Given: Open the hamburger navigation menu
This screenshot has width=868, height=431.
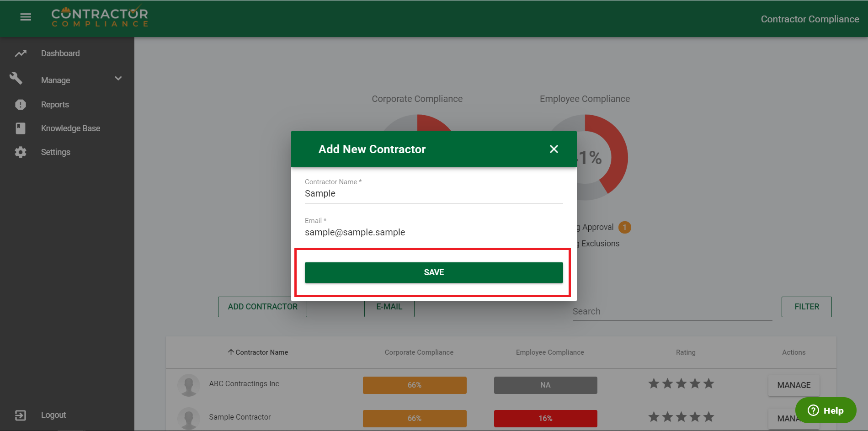Looking at the screenshot, I should [26, 17].
